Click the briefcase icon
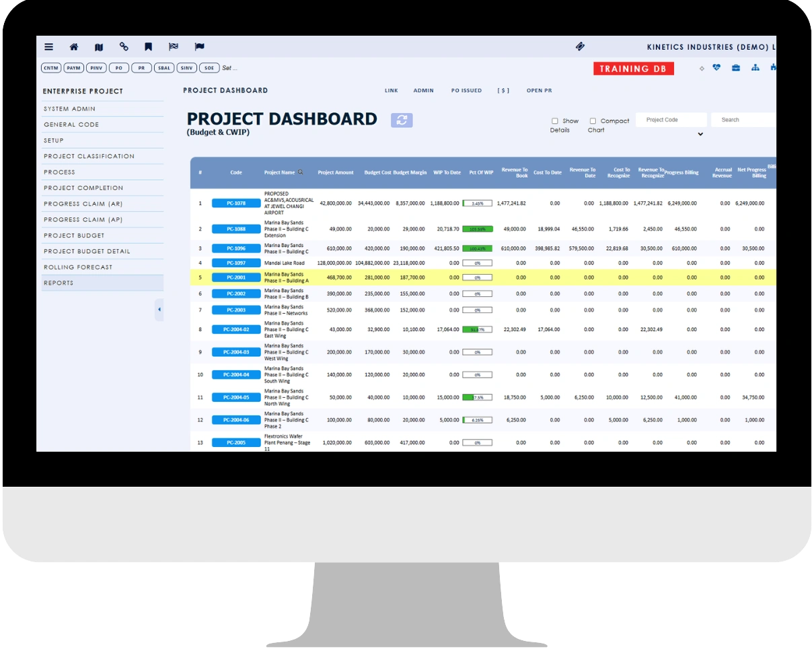Screen dimensions: 812x649 [x=736, y=67]
